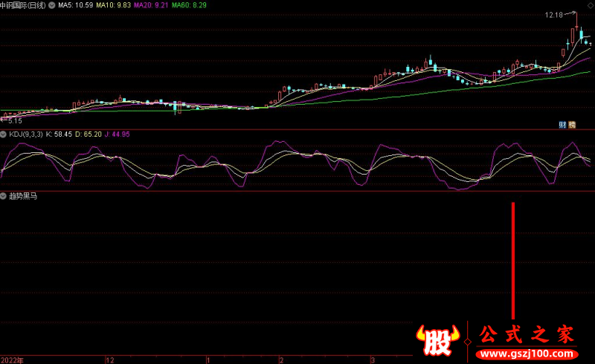Expand the 趋势黑马 indicator dropdown arrow
The height and width of the screenshot is (364, 595).
coord(4,197)
